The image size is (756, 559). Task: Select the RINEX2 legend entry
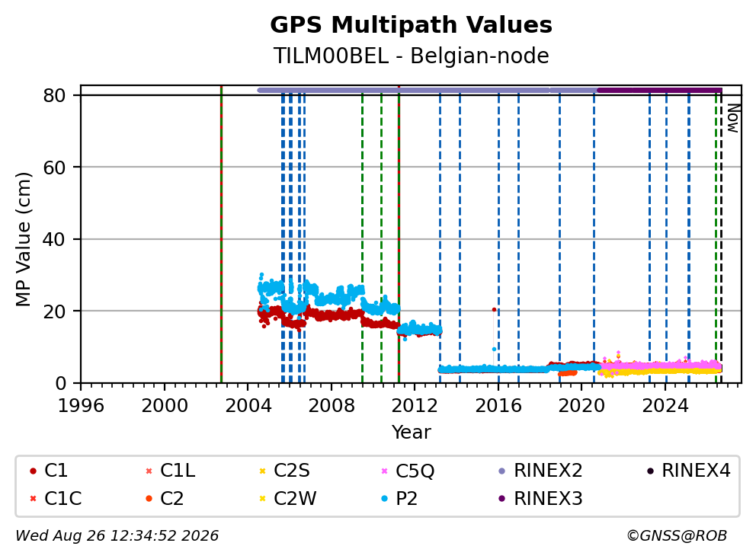pos(540,471)
